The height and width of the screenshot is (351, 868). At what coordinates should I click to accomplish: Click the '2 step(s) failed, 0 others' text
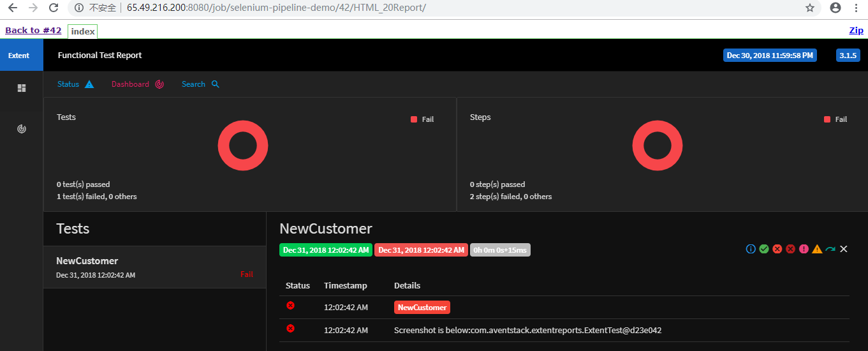pyautogui.click(x=511, y=197)
